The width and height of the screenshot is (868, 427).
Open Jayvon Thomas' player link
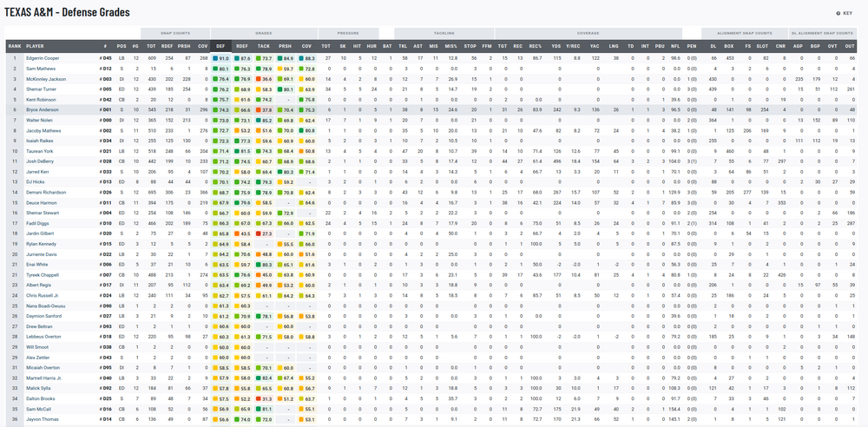pyautogui.click(x=43, y=419)
